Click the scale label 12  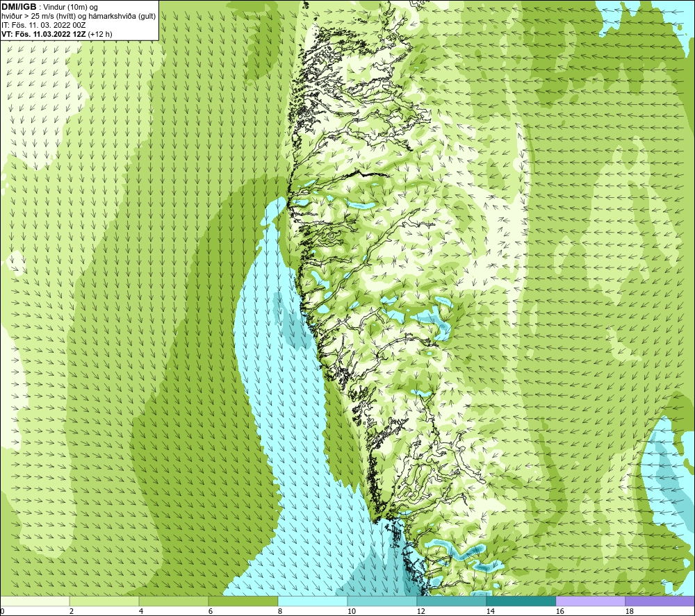[420, 612]
